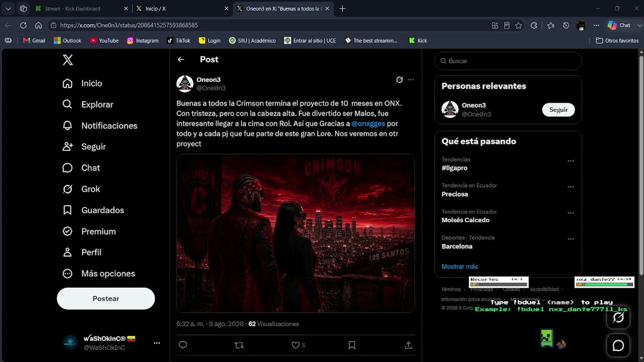Expand the Otros favoritos folder
Viewport: 644px width, 362px height.
pyautogui.click(x=617, y=41)
